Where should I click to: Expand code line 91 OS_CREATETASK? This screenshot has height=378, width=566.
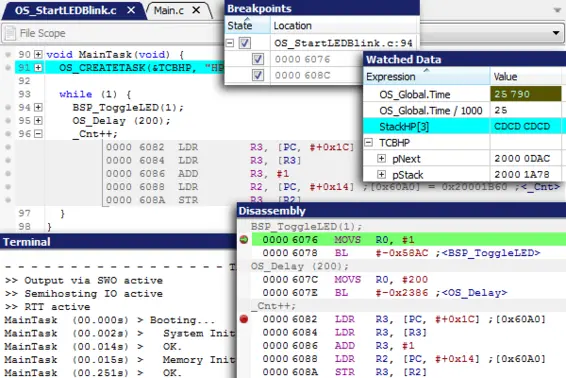[38, 68]
